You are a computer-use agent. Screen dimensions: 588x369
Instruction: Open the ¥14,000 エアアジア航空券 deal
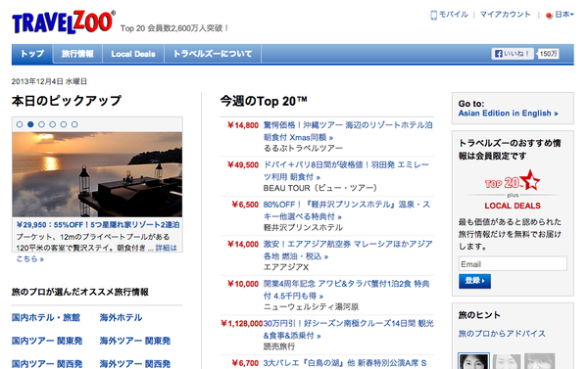coord(348,251)
